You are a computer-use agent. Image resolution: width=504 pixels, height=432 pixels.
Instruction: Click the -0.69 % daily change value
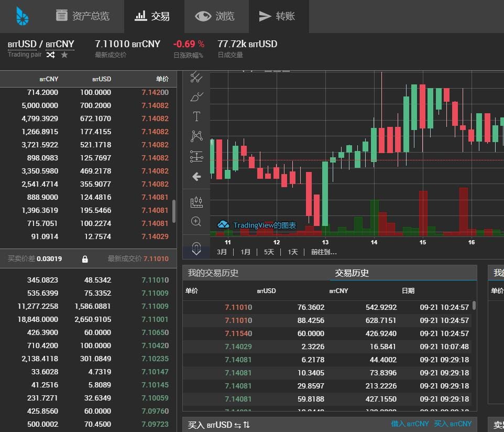pyautogui.click(x=189, y=44)
